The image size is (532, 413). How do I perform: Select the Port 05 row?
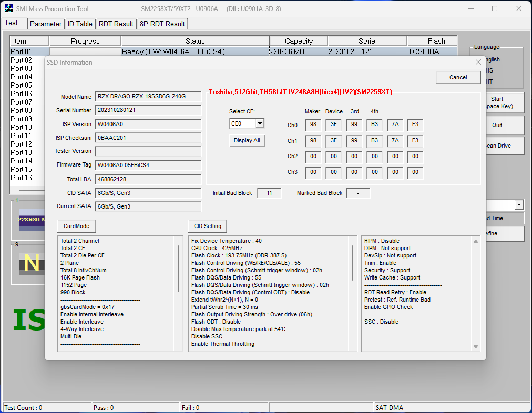pyautogui.click(x=22, y=85)
